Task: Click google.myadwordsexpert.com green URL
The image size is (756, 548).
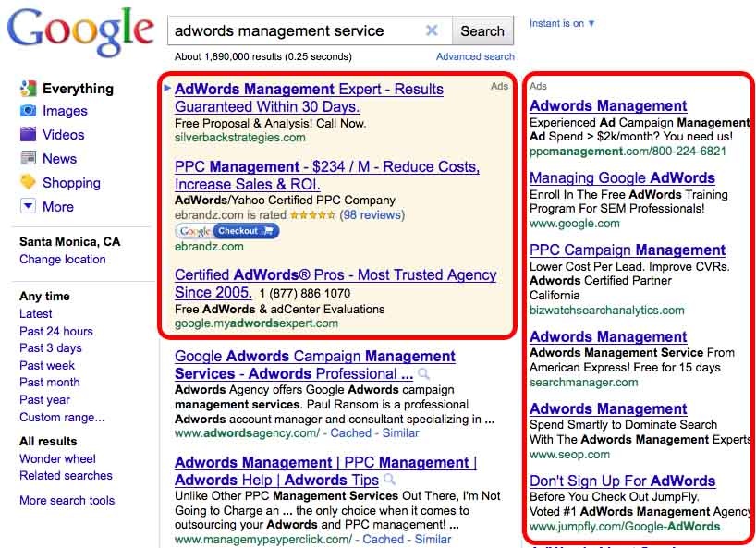Action: (257, 323)
